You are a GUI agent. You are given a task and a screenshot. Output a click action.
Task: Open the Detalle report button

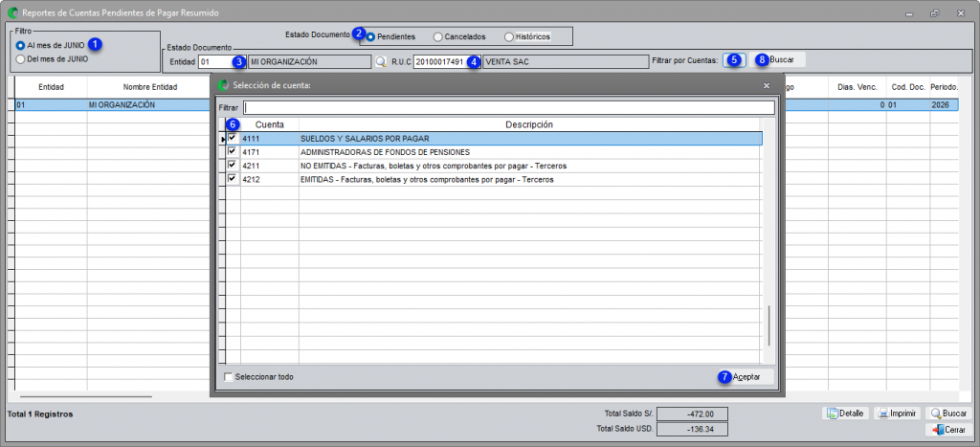pyautogui.click(x=846, y=413)
